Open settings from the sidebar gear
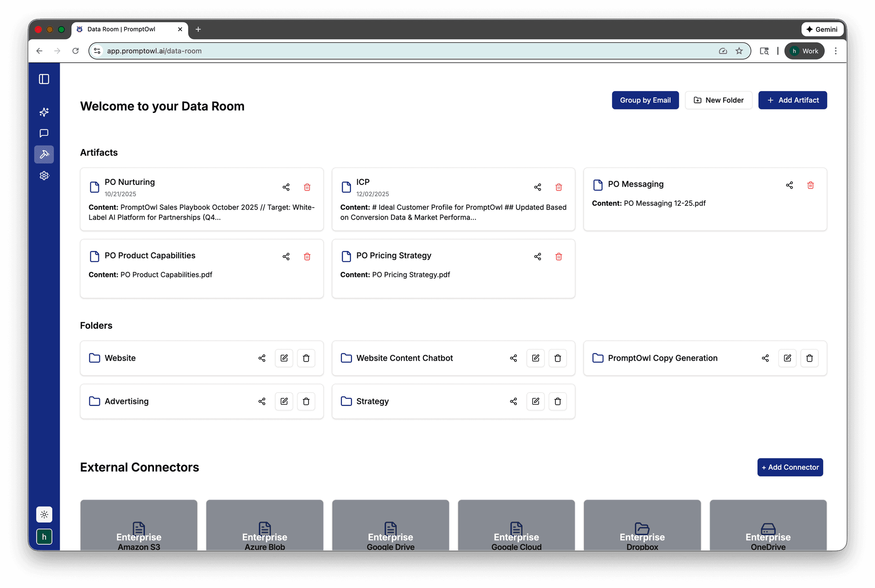 click(x=44, y=175)
